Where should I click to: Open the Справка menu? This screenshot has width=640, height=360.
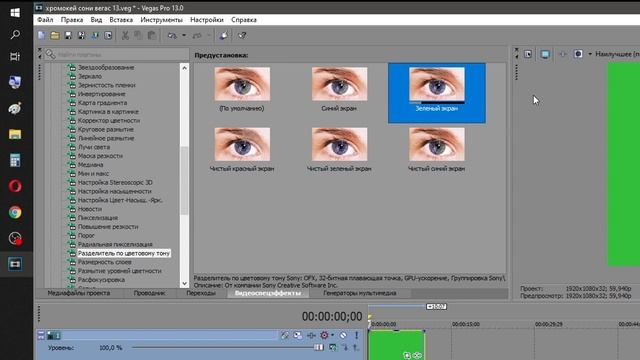click(244, 20)
